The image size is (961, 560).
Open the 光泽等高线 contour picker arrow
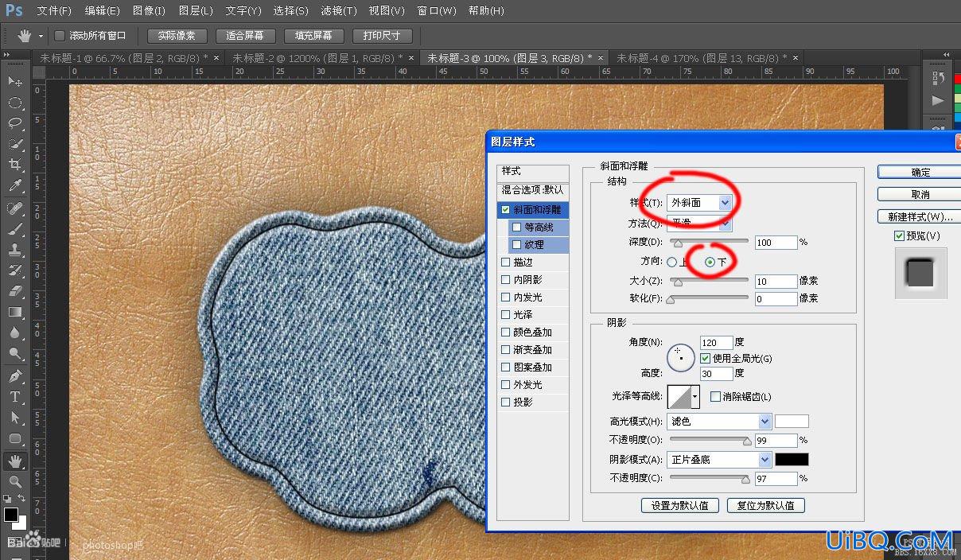[x=695, y=396]
